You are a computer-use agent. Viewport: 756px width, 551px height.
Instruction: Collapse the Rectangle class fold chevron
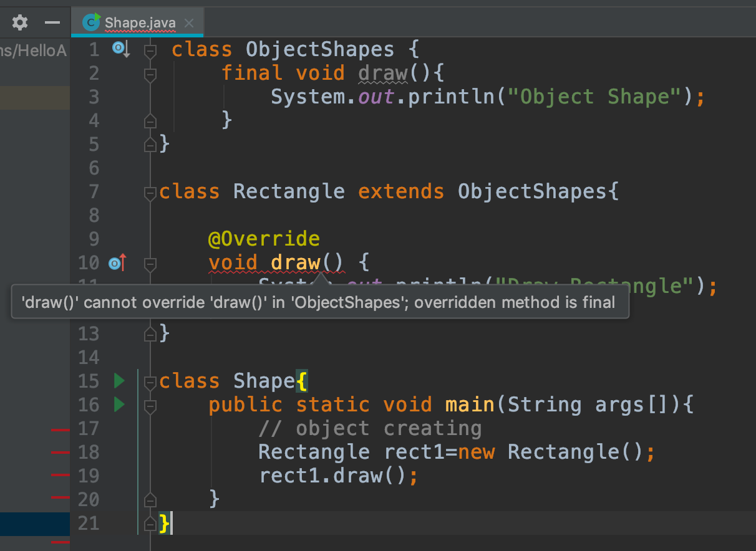[150, 192]
